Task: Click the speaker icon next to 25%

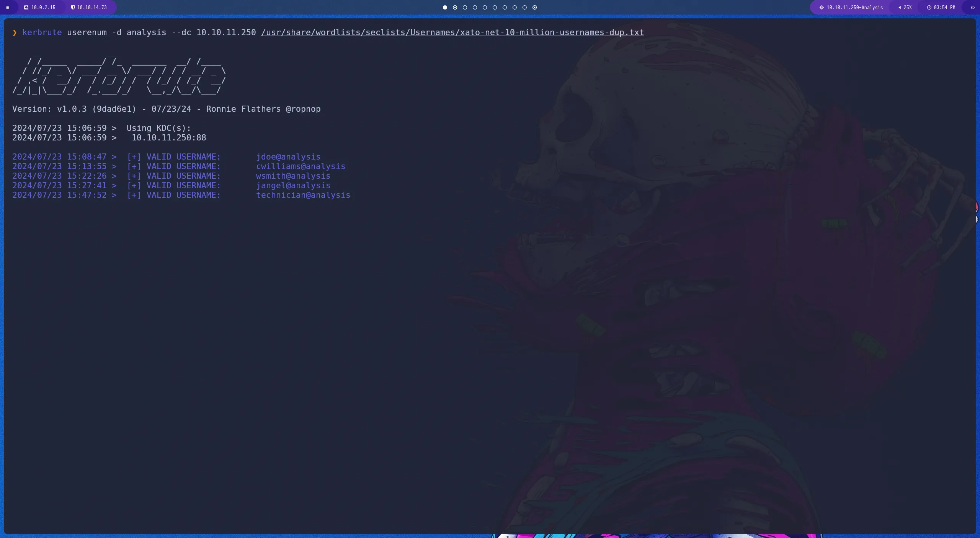Action: tap(900, 7)
